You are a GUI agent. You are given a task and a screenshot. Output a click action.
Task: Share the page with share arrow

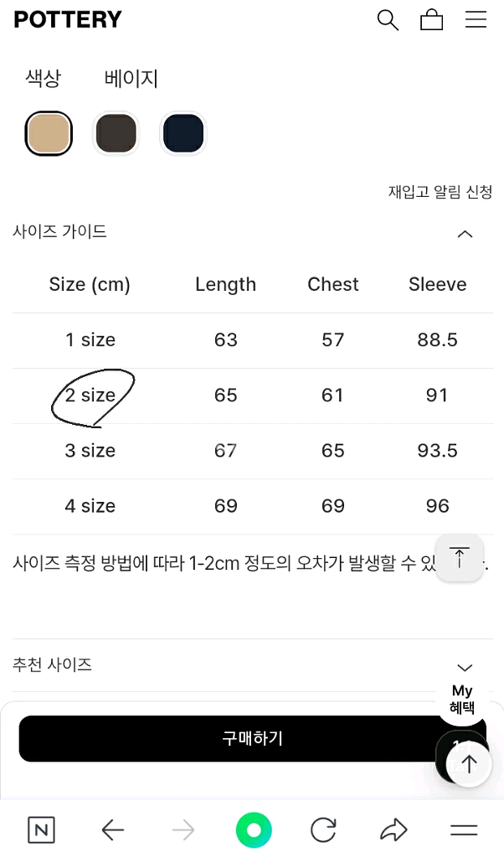pyautogui.click(x=393, y=830)
